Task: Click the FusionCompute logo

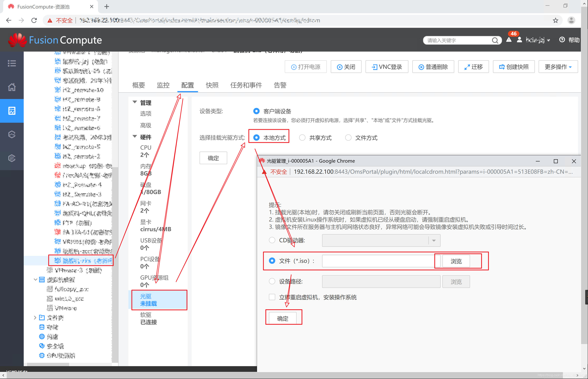Action: (x=55, y=40)
